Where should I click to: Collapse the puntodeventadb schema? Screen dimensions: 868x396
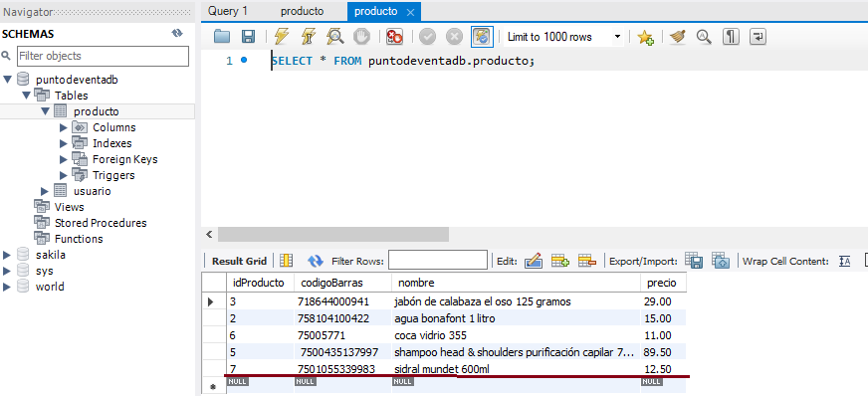7,80
